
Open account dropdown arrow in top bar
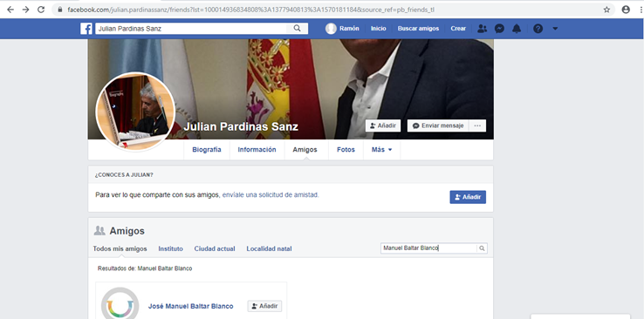tap(555, 29)
